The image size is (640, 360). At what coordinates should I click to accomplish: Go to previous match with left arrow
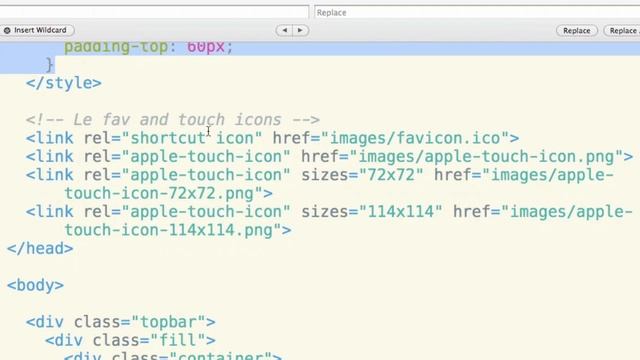point(284,30)
